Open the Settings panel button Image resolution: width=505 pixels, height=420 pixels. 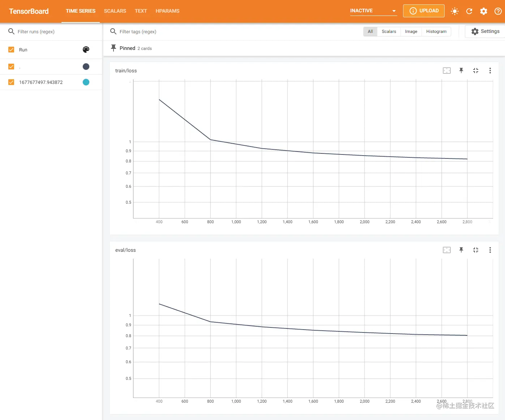[x=485, y=31]
